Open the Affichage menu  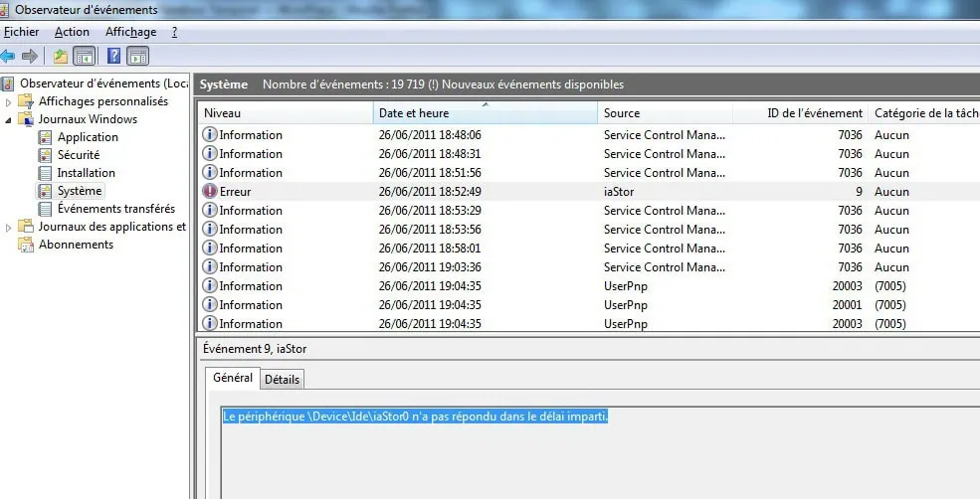(130, 32)
